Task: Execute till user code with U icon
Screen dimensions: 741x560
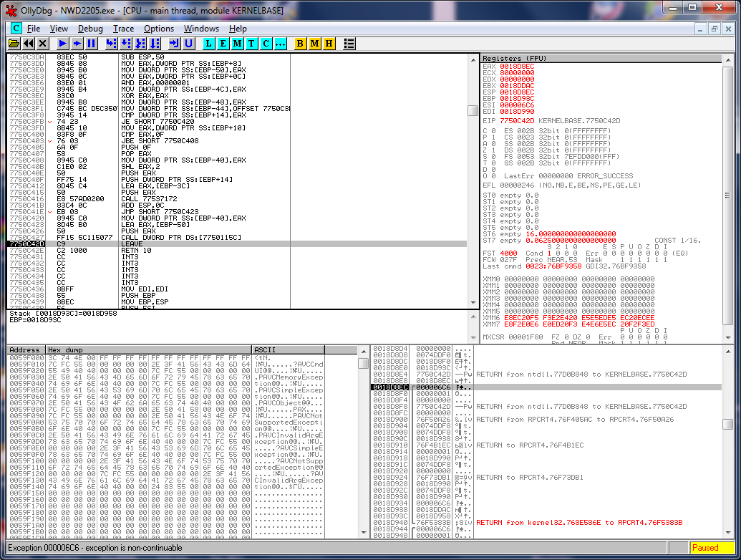Action: coord(188,44)
